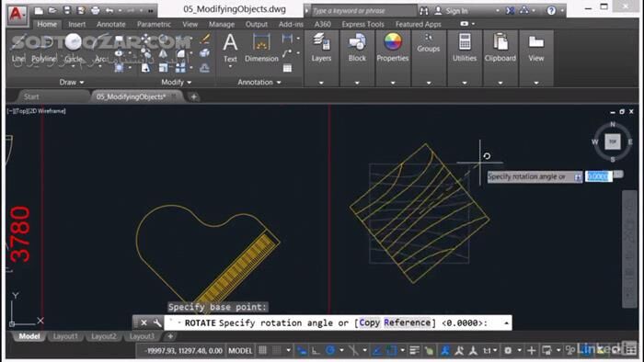
Task: Open the Sign In dropdown arrow
Action: coord(498,11)
